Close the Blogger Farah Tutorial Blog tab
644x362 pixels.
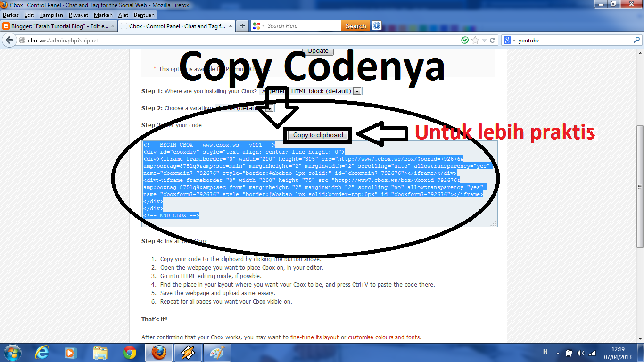112,26
